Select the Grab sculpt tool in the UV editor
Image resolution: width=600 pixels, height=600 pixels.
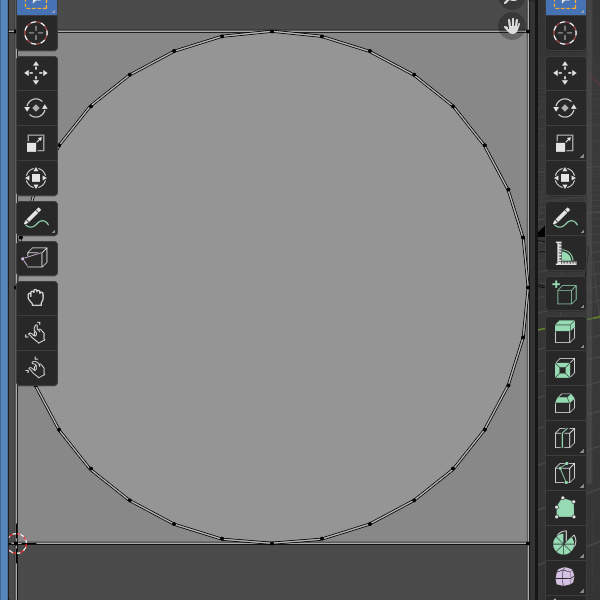click(36, 298)
